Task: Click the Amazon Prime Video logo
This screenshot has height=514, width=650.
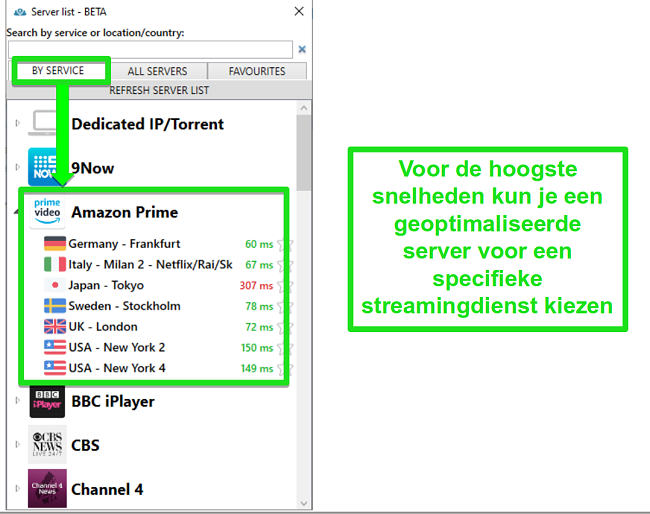Action: (47, 212)
